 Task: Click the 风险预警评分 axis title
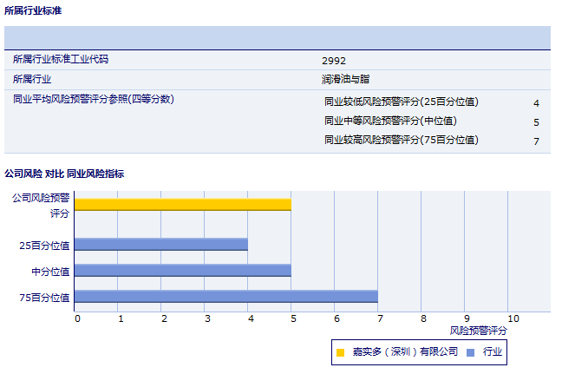479,331
